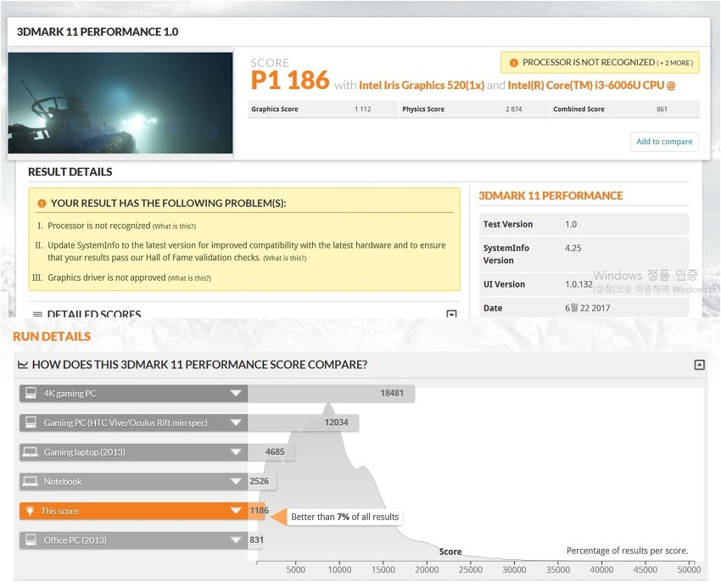Click 'What is this?' after Hall of Fame validation

tap(285, 258)
